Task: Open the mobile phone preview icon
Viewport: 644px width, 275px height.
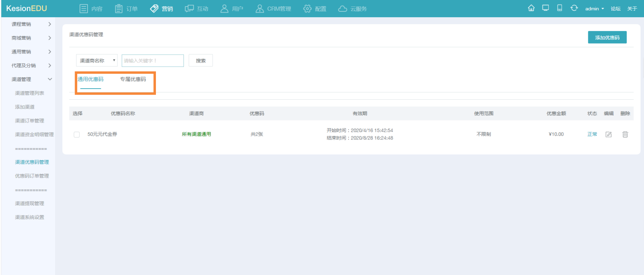Action: (560, 8)
